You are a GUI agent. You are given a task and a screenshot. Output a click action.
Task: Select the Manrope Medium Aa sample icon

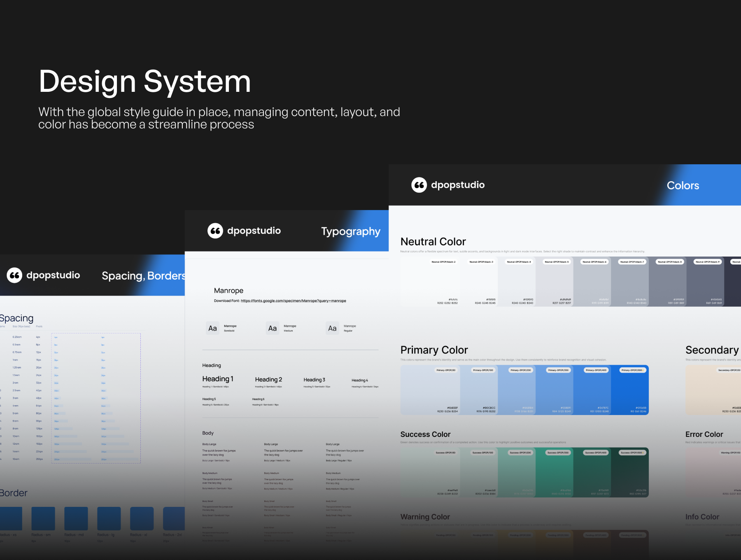coord(272,328)
